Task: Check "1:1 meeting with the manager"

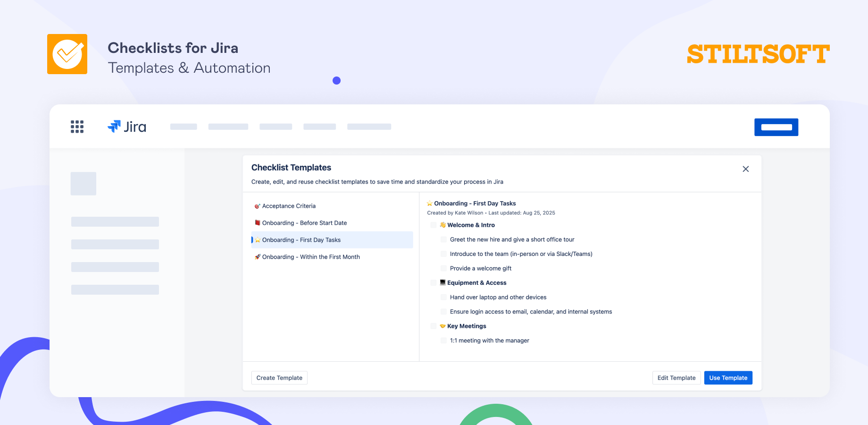Action: point(443,340)
